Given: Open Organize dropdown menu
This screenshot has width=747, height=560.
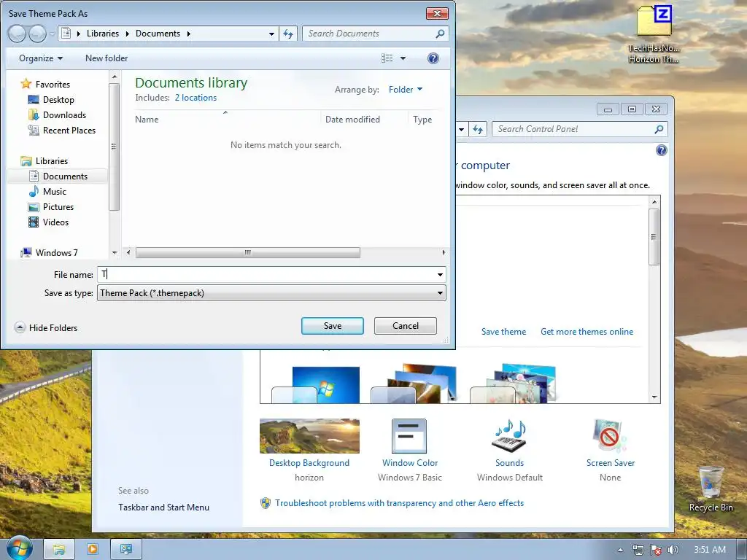Looking at the screenshot, I should point(41,58).
